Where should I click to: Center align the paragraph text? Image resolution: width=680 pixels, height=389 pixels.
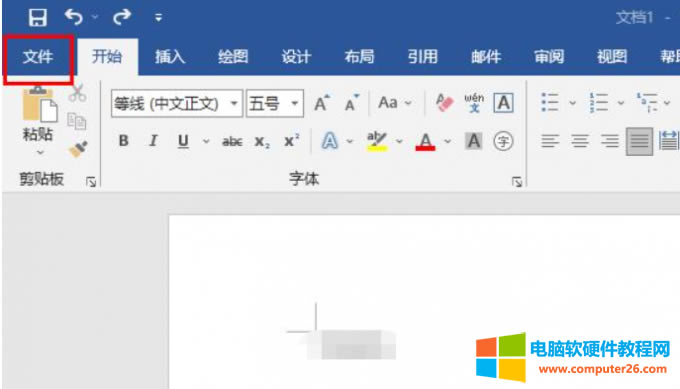(x=580, y=141)
